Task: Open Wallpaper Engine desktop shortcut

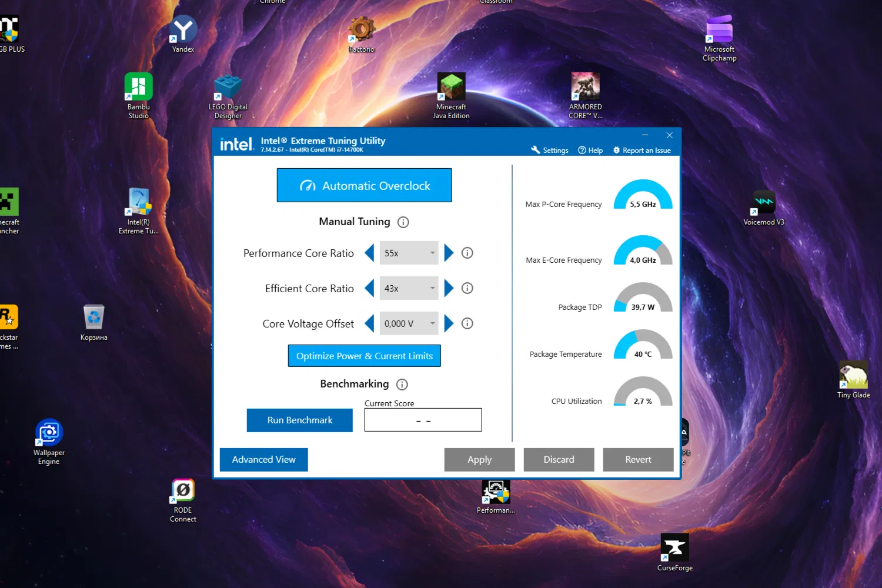Action: pos(49,442)
